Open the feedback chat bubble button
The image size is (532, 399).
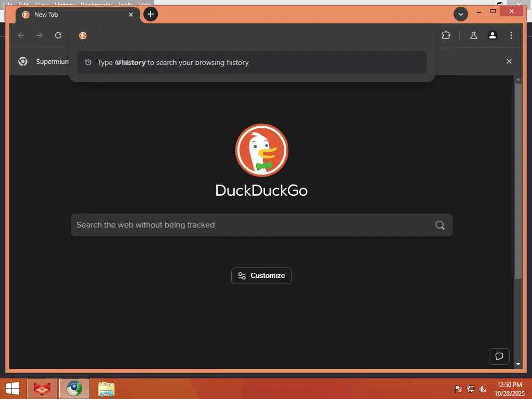point(499,356)
